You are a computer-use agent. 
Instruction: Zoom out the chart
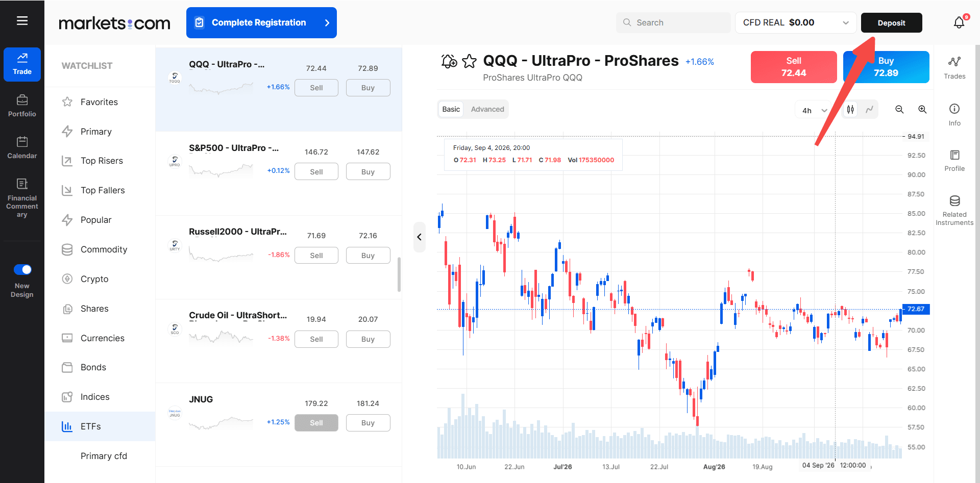click(899, 109)
